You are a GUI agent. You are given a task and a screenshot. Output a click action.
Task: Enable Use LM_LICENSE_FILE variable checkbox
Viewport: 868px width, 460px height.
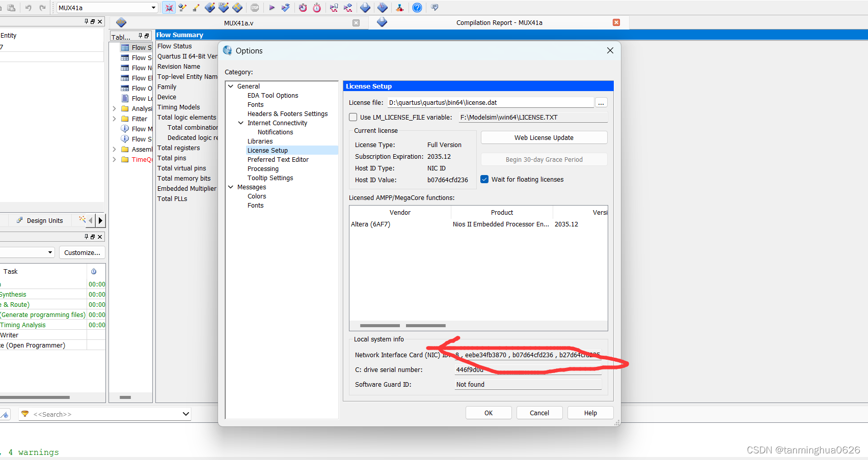[353, 117]
